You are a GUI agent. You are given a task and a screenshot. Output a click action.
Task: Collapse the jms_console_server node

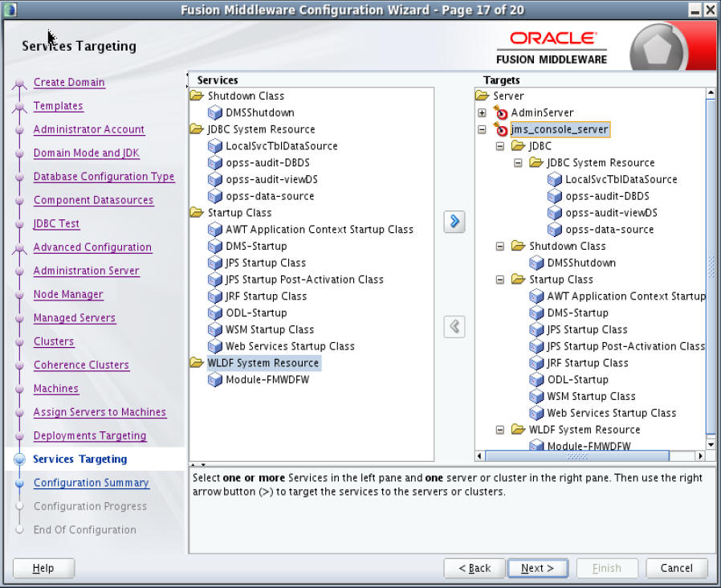[x=482, y=130]
